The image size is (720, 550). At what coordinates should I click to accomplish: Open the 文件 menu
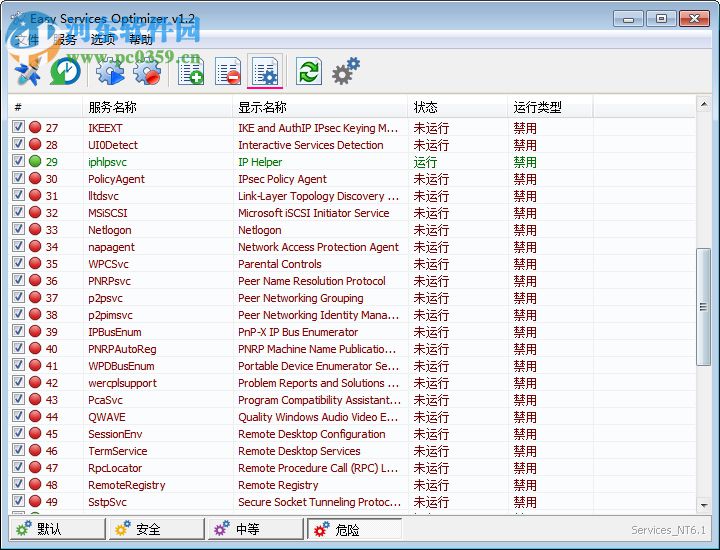click(27, 40)
